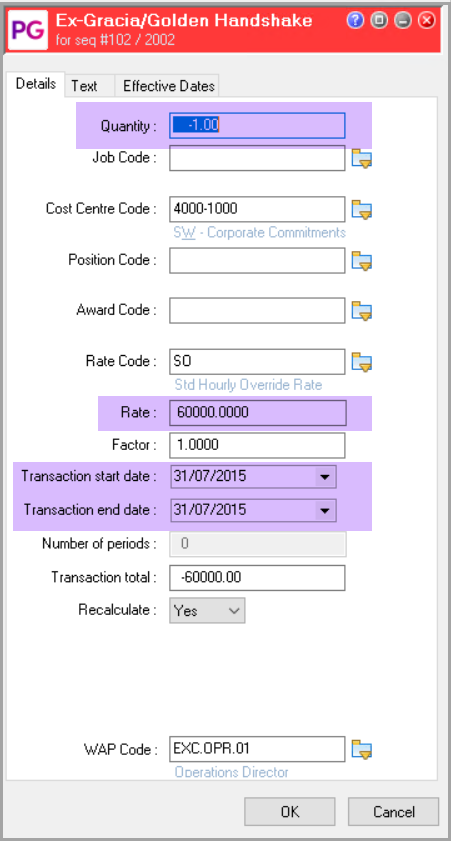
Task: Click the Transaction total field
Action: tap(257, 578)
